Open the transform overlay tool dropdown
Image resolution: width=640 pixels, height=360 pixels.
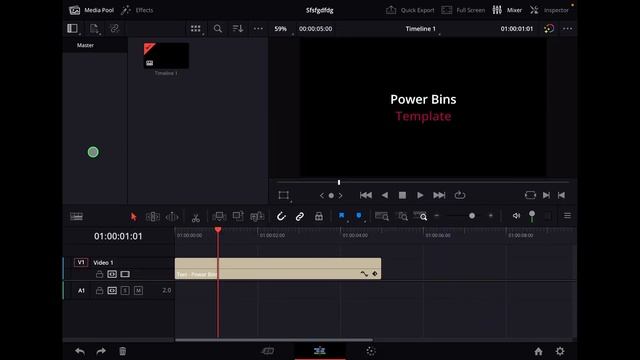pos(284,195)
